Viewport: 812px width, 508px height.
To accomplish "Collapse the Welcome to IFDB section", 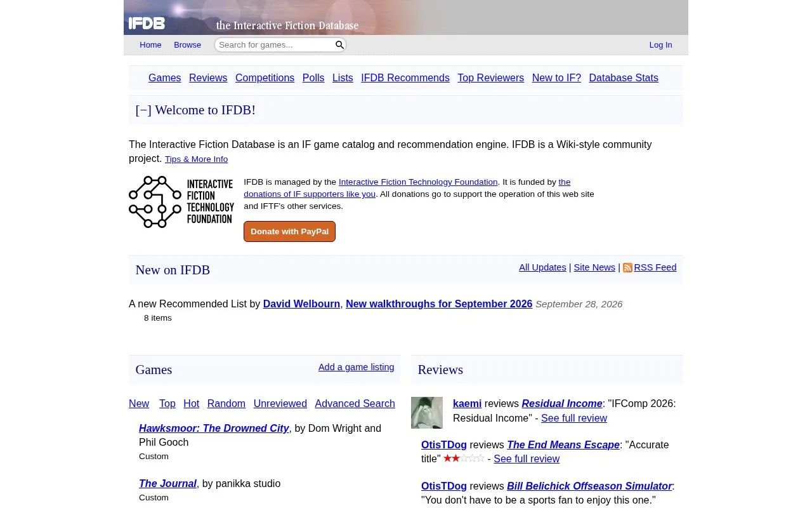I will coord(143,110).
